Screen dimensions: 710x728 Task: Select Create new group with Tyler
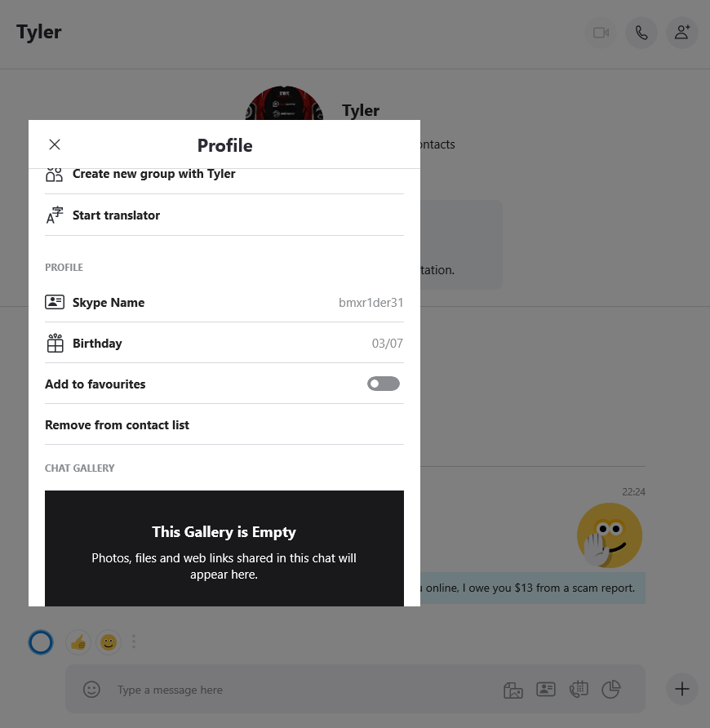224,175
